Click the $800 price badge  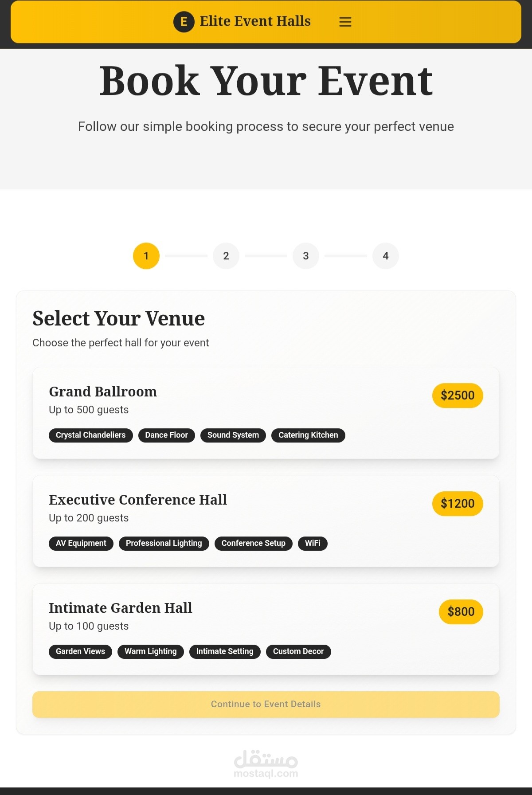pyautogui.click(x=461, y=612)
